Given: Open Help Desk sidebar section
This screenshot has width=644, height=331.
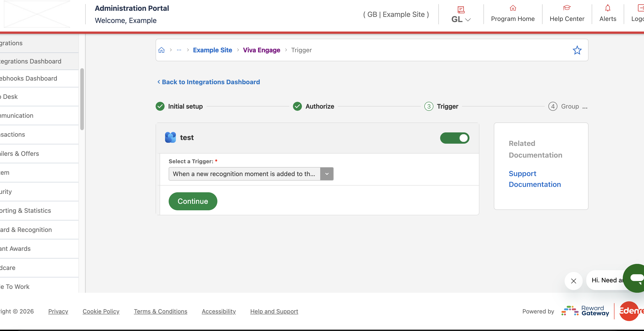Looking at the screenshot, I should (39, 97).
